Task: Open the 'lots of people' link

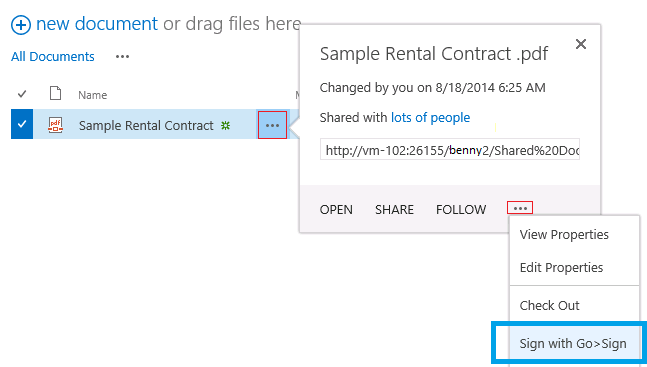Action: tap(430, 118)
